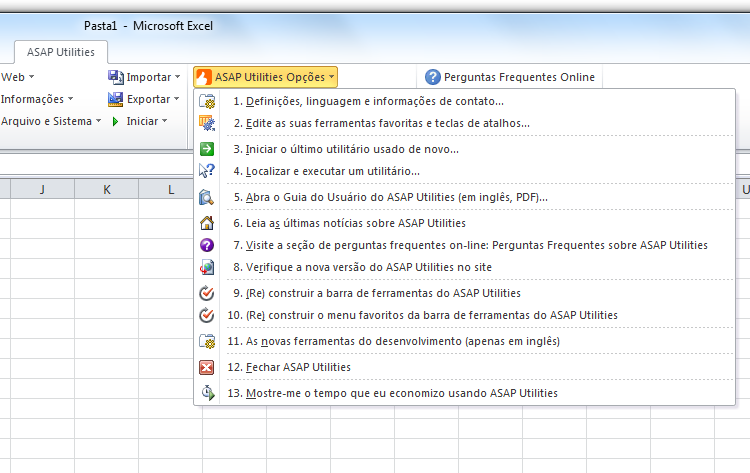Click the green arrow icon for item 3

tap(207, 149)
